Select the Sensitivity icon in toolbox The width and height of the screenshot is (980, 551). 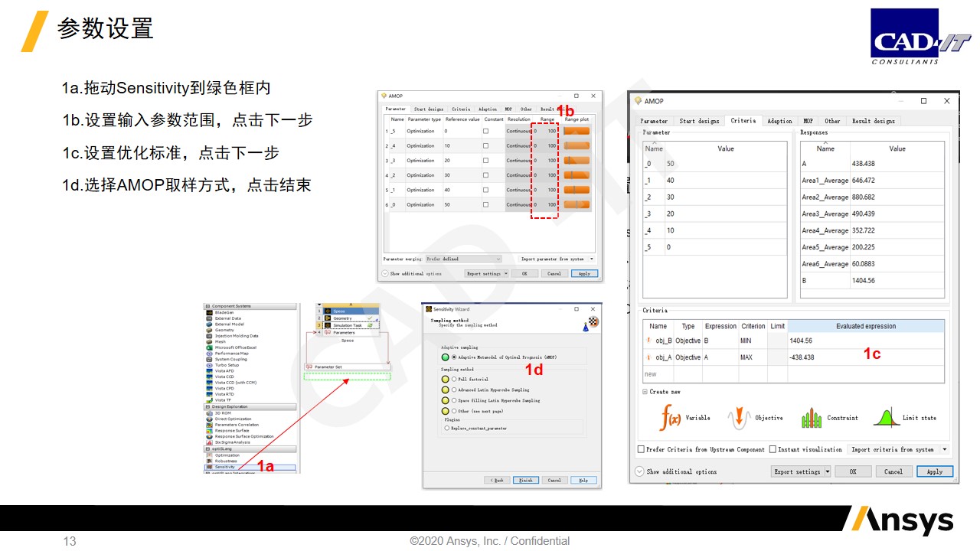pos(209,467)
